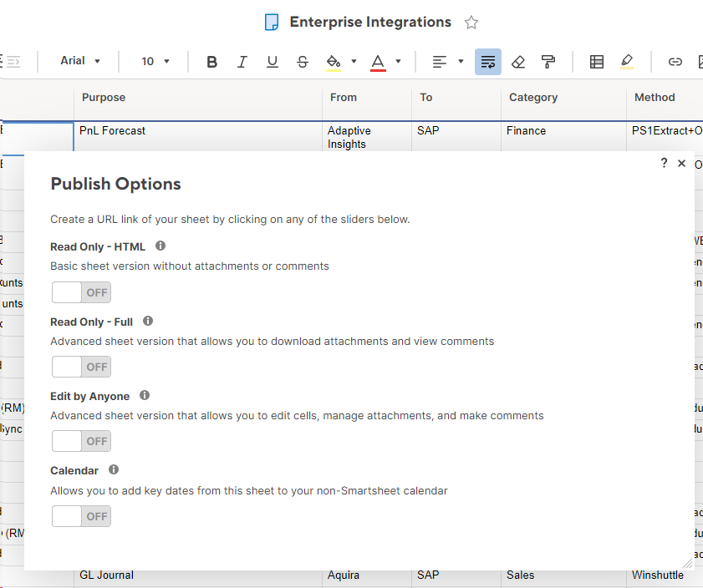Viewport: 703px width, 588px height.
Task: Open the conditional formatting table icon
Action: tap(596, 62)
